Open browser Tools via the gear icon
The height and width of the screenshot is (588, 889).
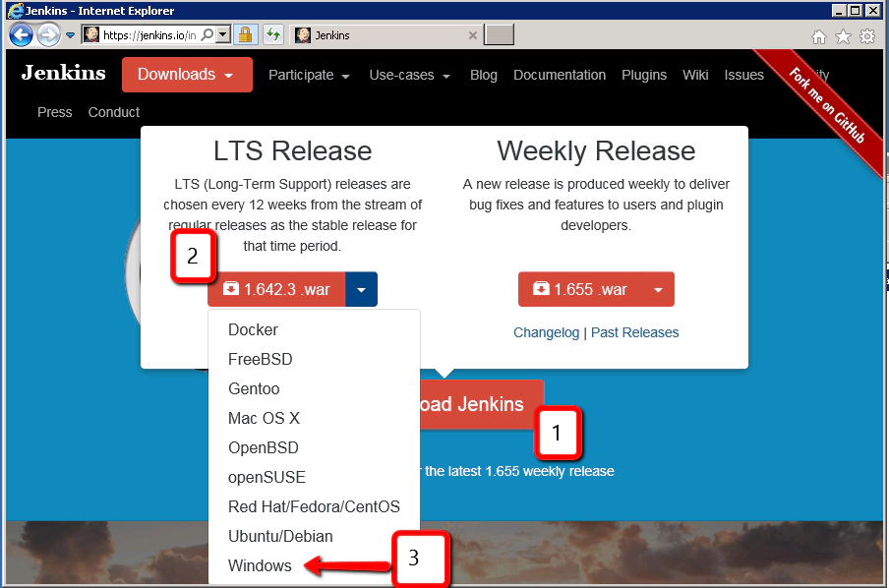(x=866, y=34)
